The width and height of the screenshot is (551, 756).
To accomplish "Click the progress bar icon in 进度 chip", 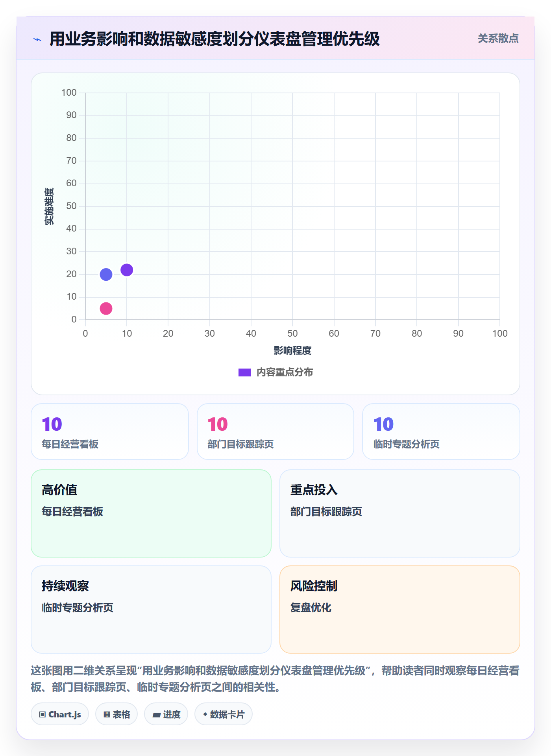I will [x=157, y=715].
